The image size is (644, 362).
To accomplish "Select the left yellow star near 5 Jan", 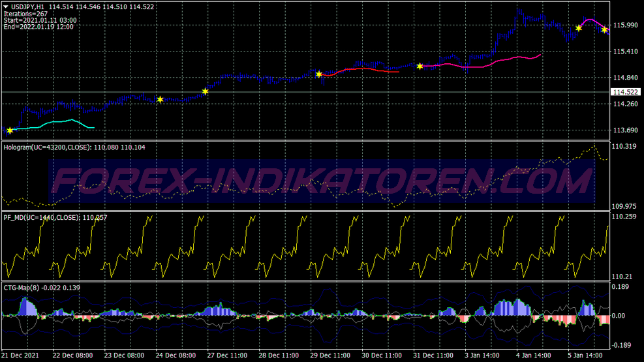I will click(579, 28).
